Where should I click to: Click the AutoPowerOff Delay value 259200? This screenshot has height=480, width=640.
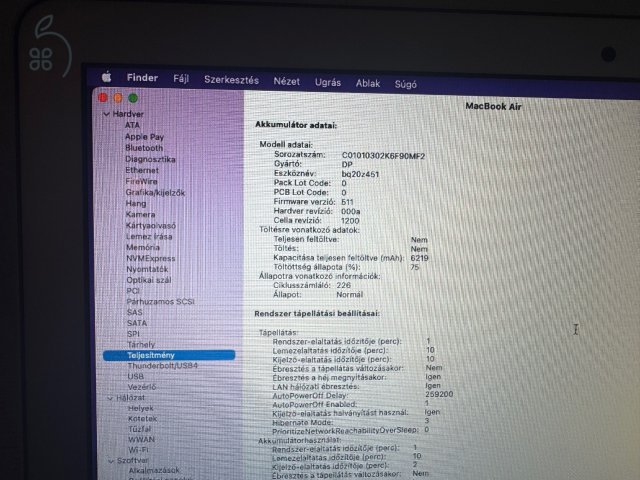439,395
